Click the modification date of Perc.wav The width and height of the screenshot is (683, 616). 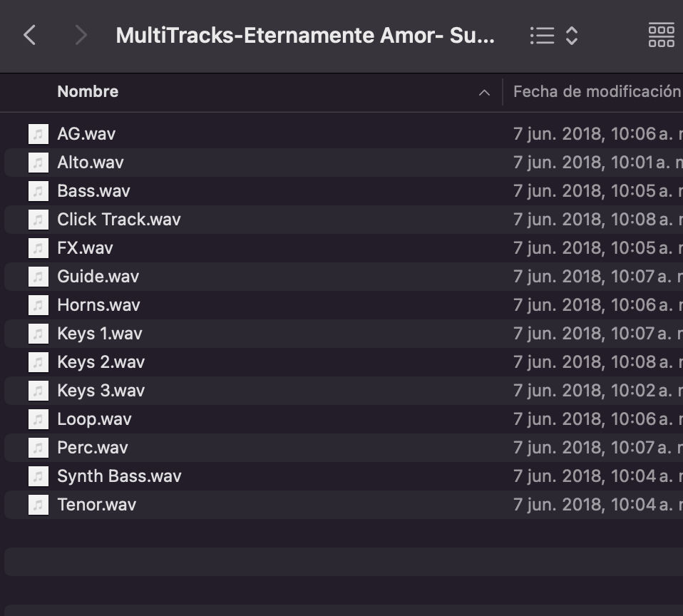(597, 448)
